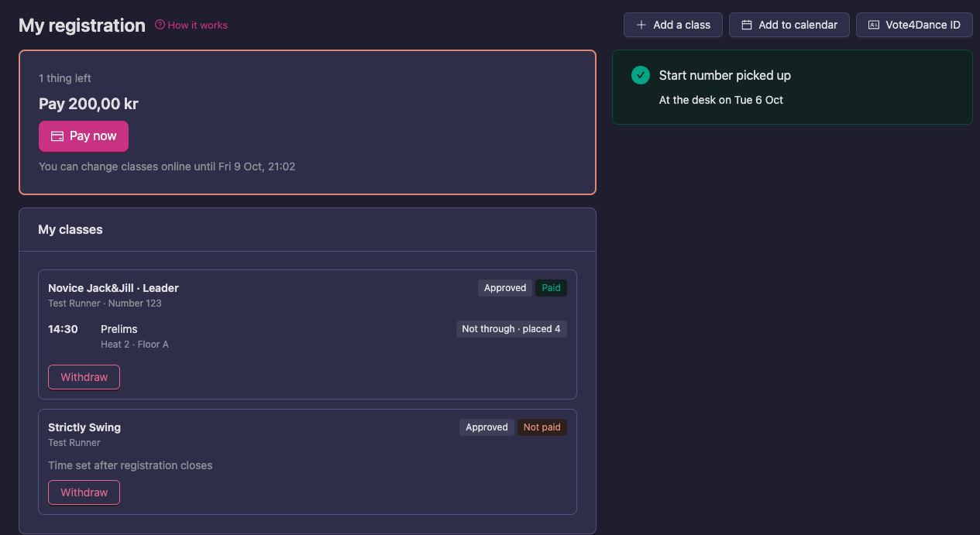Image resolution: width=980 pixels, height=535 pixels.
Task: Click the 14:30 time
Action: [x=63, y=329]
